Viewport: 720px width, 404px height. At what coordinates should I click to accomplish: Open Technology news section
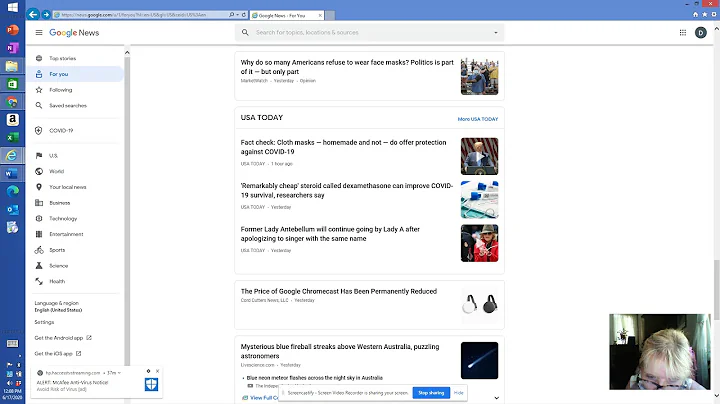75,219
